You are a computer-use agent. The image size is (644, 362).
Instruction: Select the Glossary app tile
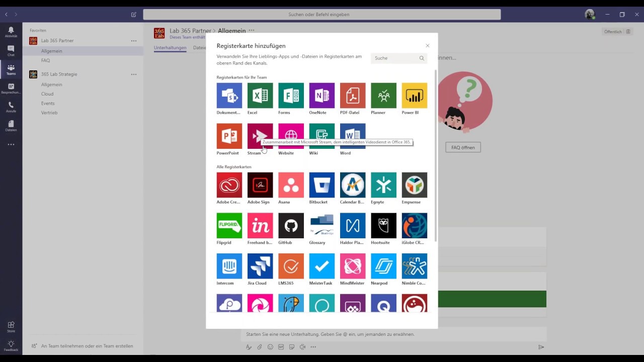[322, 226]
